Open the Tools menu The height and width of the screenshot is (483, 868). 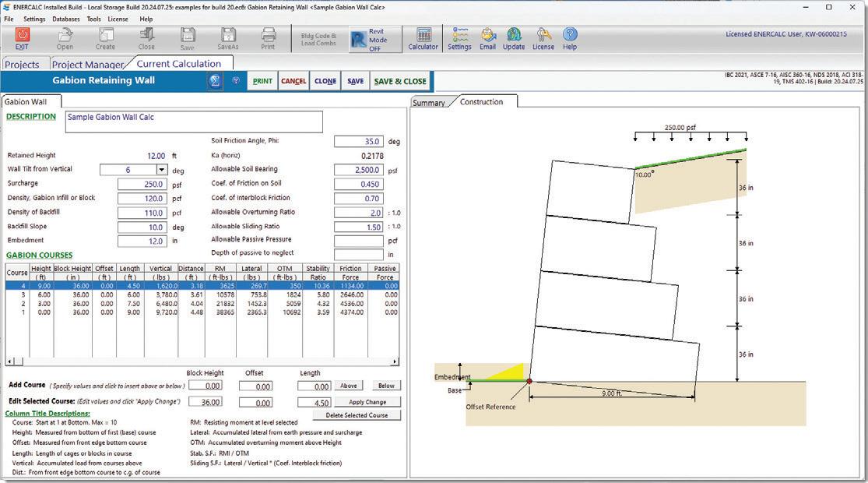(x=93, y=19)
